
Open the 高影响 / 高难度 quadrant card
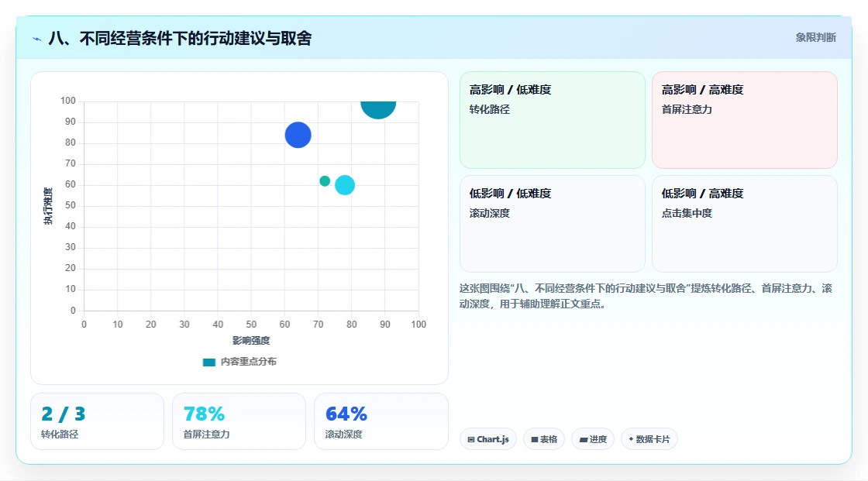(x=745, y=120)
